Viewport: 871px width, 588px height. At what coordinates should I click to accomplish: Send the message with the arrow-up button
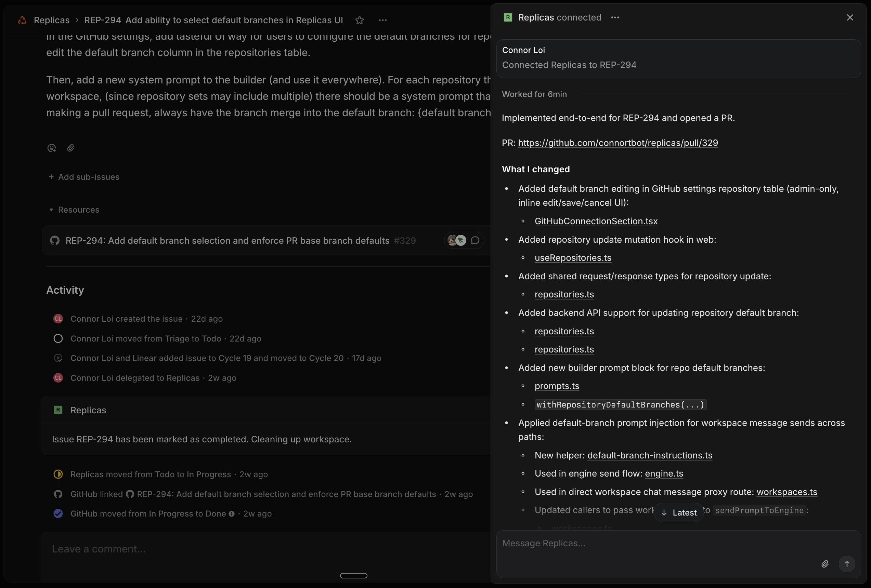847,564
